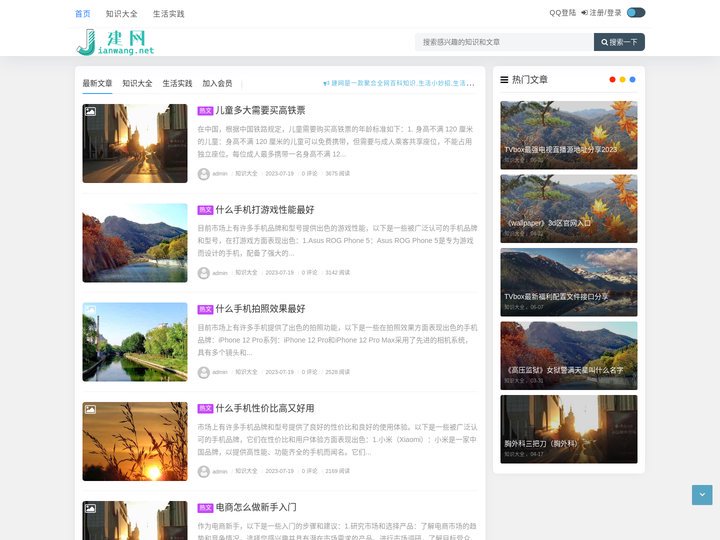Open article 电商怎么做新手入门

256,507
